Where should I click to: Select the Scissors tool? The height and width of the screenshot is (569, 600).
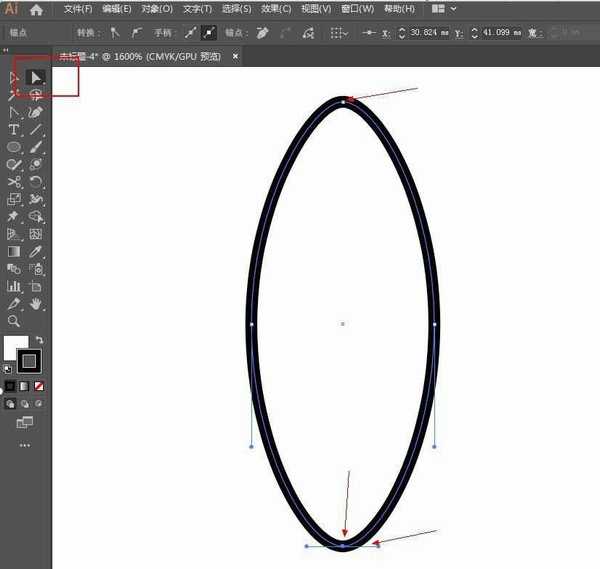[x=14, y=182]
